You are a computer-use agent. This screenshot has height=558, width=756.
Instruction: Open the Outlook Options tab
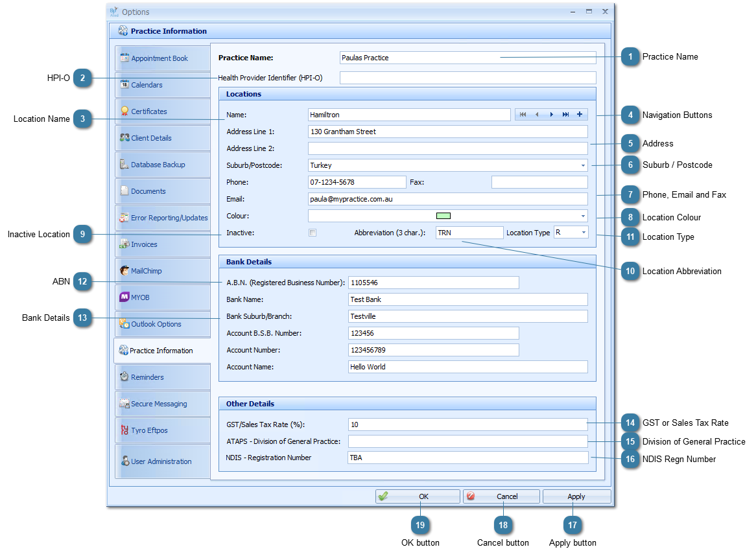coord(163,324)
